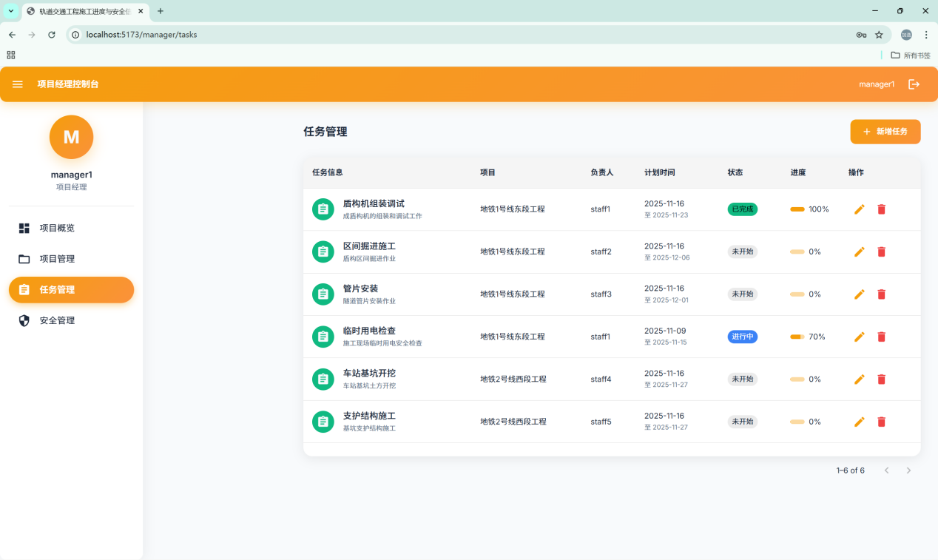
Task: Click the 未开始 status badge on 车站基坑开挖
Action: [x=742, y=379]
